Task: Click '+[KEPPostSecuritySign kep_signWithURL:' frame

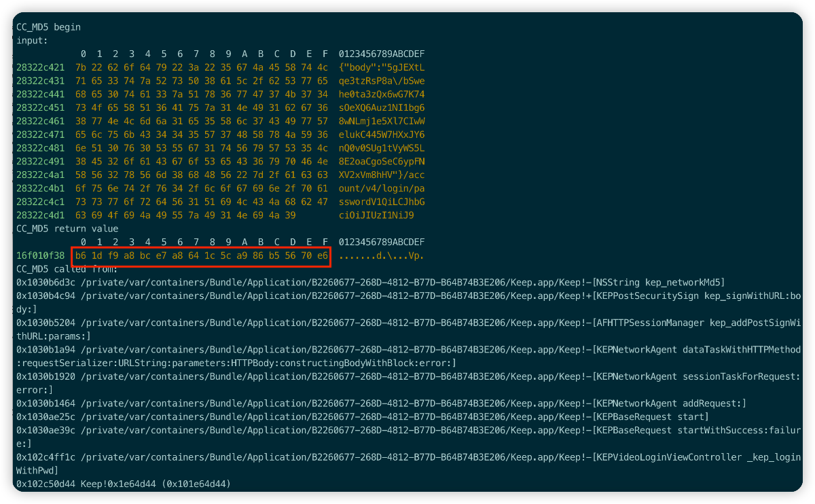Action: (x=687, y=296)
